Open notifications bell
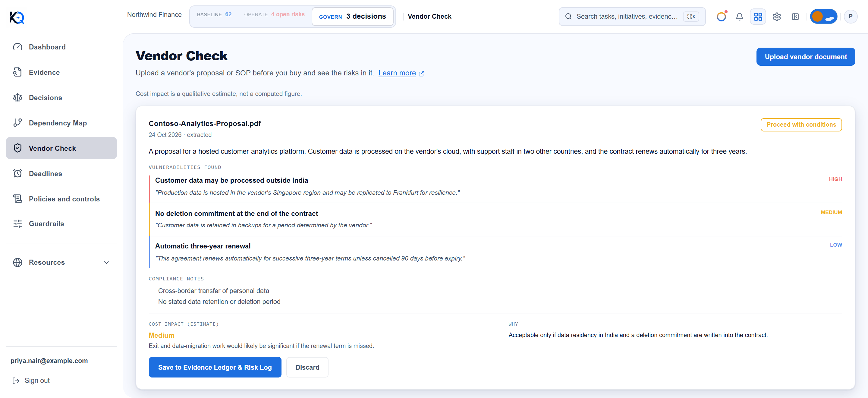 click(x=739, y=17)
